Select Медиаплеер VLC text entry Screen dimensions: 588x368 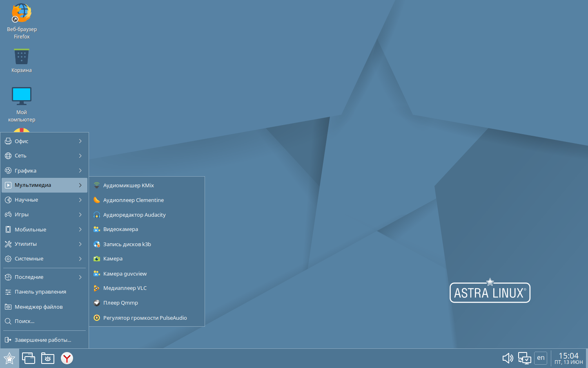pos(125,288)
